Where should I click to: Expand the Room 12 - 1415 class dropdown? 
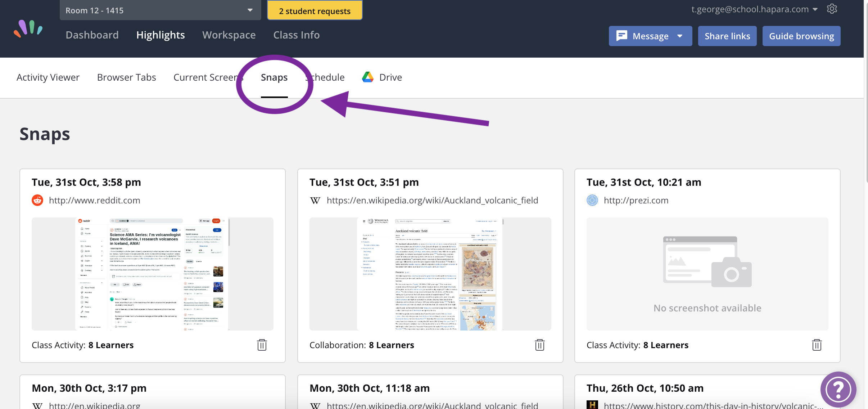coord(161,10)
